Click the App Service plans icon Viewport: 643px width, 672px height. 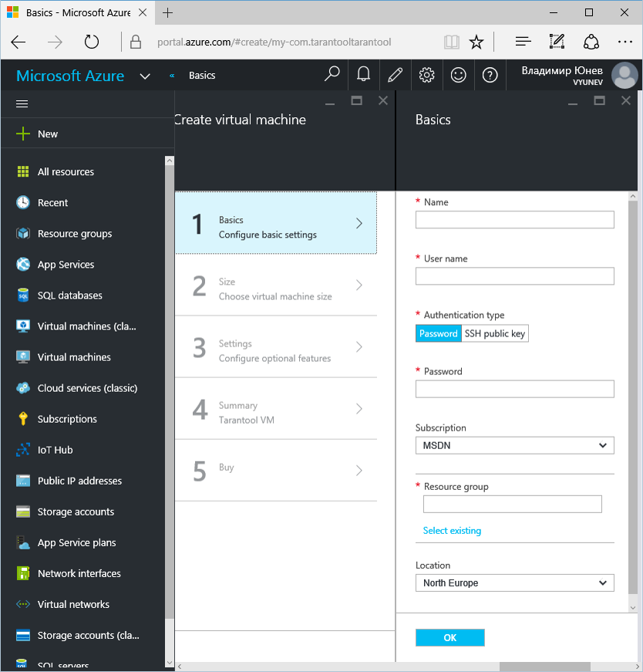coord(22,542)
